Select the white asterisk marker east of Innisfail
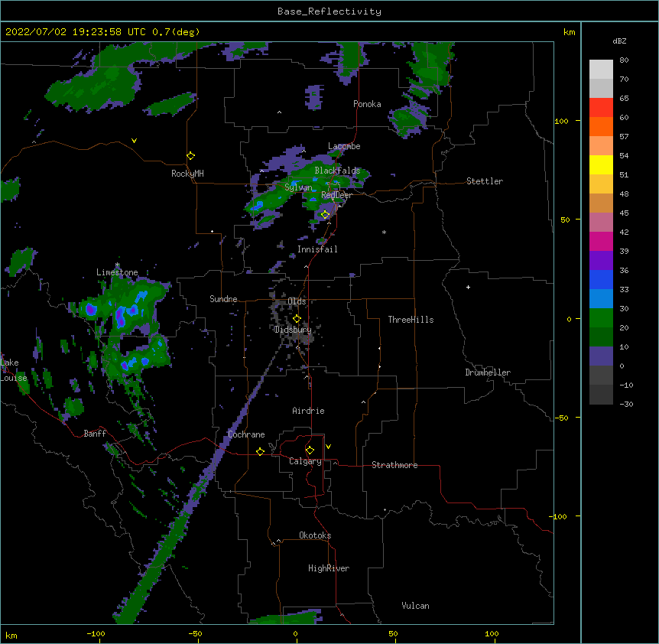 pos(384,232)
